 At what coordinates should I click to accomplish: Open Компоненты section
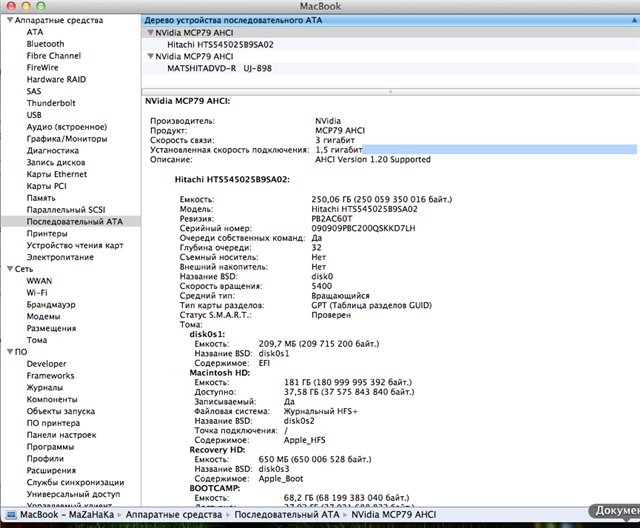point(52,399)
